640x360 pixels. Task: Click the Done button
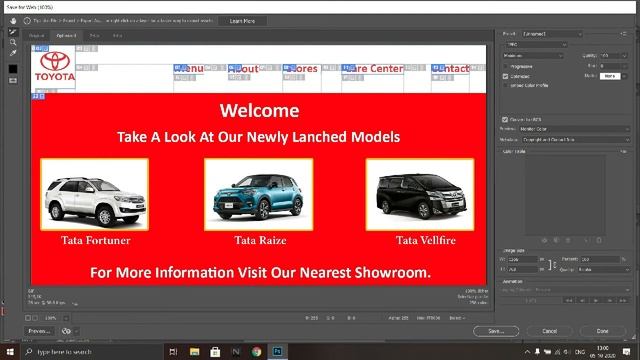[602, 331]
